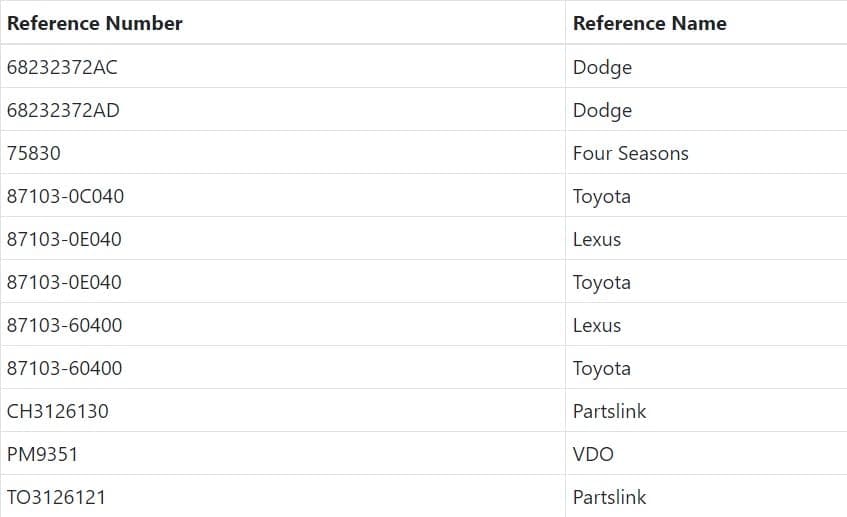Image resolution: width=847 pixels, height=517 pixels.
Task: Select Dodge in the 68232372AD row
Action: click(x=602, y=111)
